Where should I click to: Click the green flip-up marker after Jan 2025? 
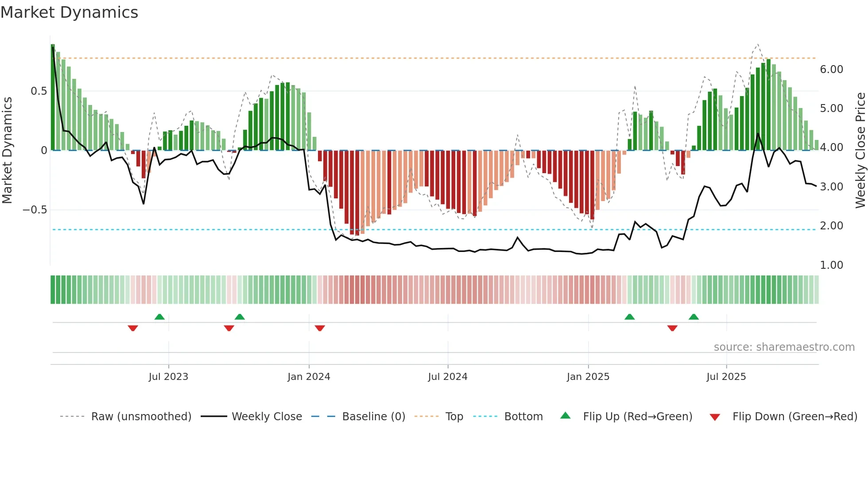[629, 317]
